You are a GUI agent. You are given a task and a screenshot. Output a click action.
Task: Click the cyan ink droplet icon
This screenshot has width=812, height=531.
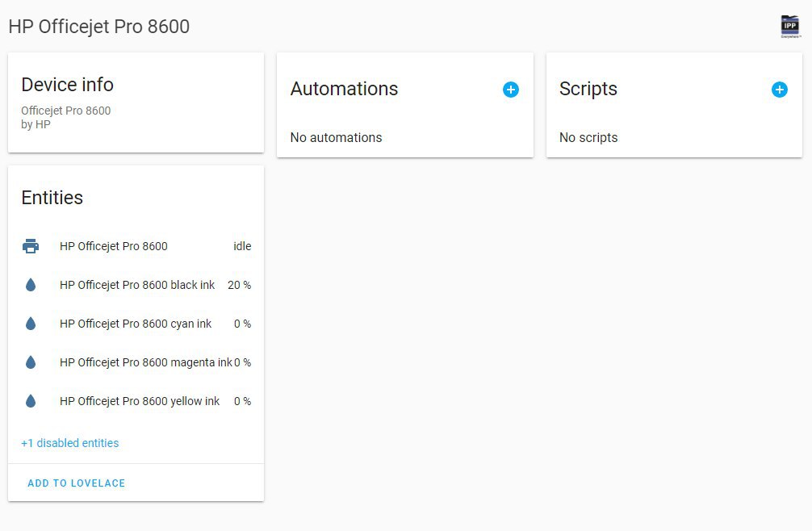31,324
